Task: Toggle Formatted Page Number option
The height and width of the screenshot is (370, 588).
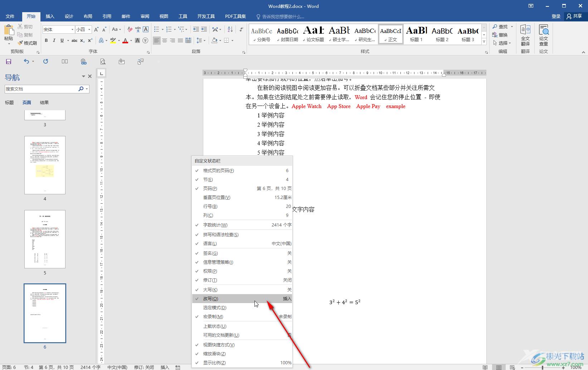Action: click(242, 171)
